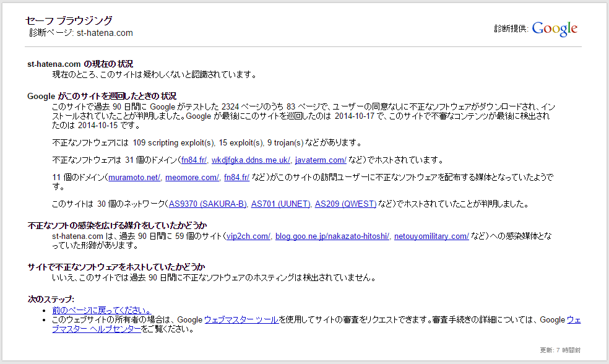Open the javaterm.com link
Image resolution: width=609 pixels, height=364 pixels.
click(321, 160)
